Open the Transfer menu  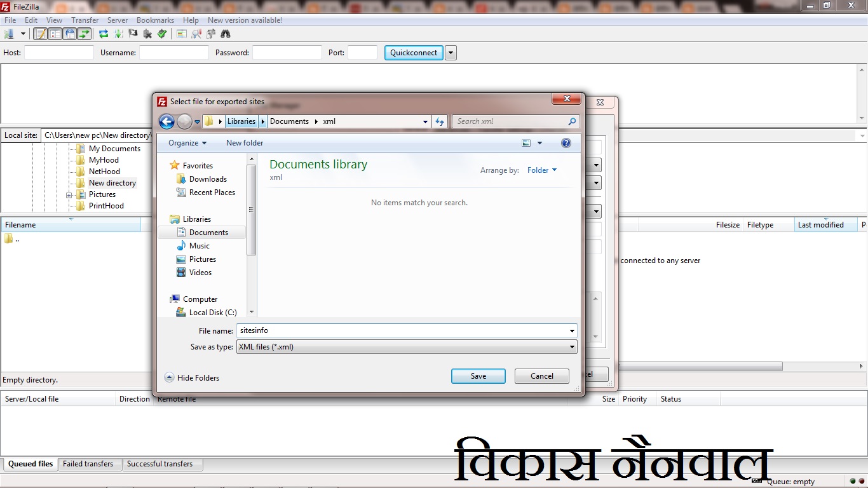85,20
